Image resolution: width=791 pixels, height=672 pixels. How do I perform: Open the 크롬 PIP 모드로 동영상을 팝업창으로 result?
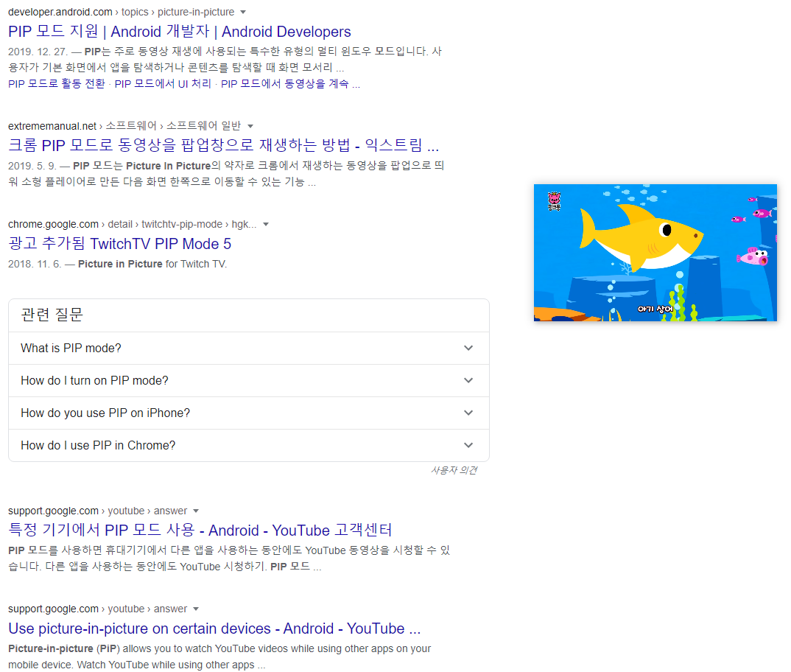(x=223, y=145)
